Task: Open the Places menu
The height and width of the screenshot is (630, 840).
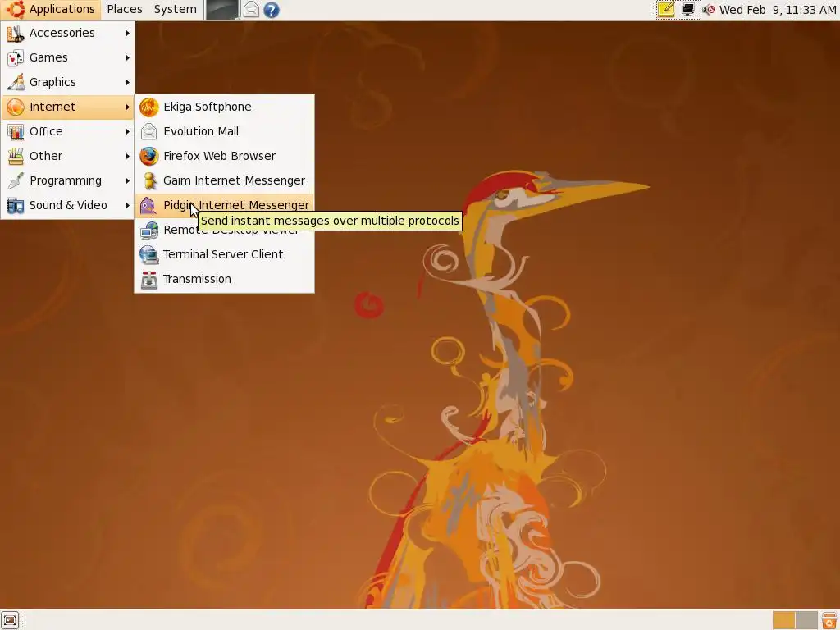Action: [125, 10]
